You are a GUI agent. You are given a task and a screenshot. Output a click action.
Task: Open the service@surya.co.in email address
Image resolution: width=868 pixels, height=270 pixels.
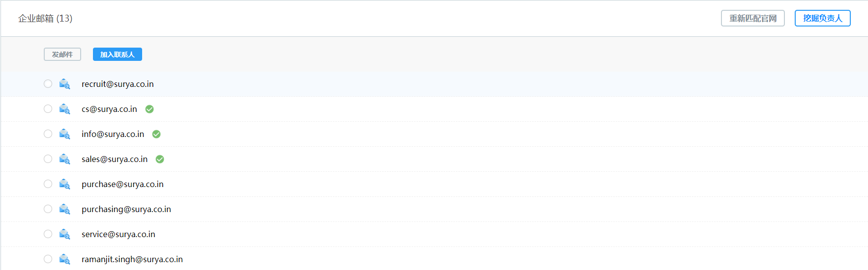click(119, 234)
